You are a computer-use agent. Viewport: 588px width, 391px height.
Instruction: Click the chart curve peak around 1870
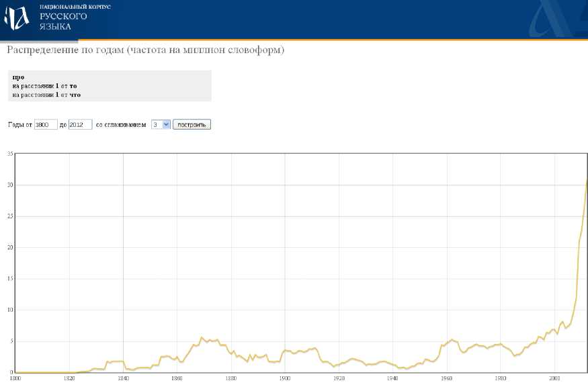tap(202, 338)
